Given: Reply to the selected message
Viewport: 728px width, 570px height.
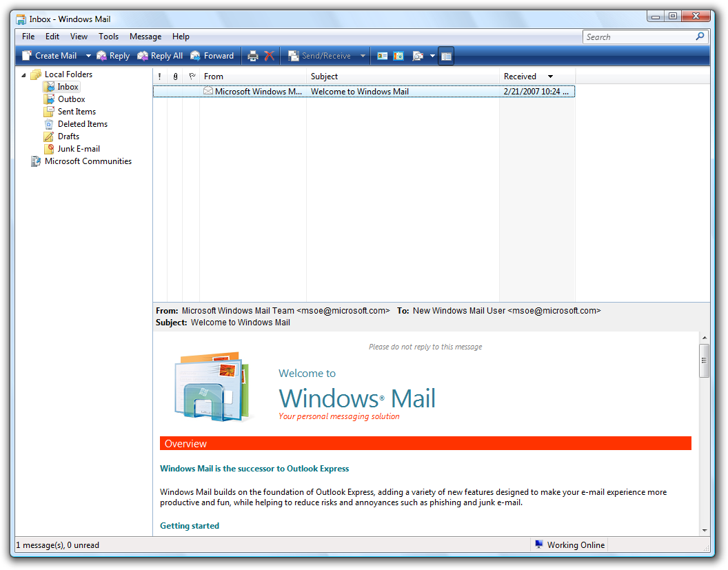Looking at the screenshot, I should point(113,56).
